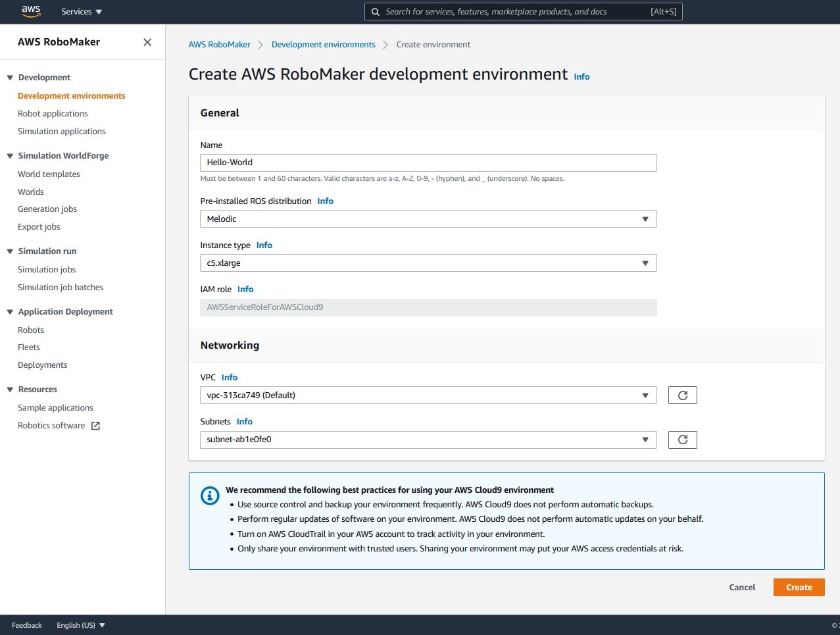Open Robots page
840x635 pixels.
click(31, 330)
